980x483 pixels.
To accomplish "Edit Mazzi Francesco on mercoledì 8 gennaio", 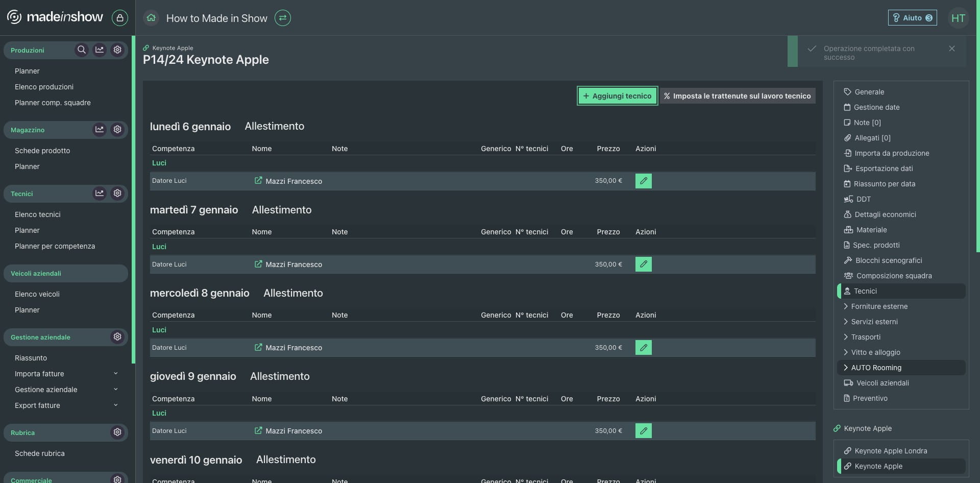I will pyautogui.click(x=644, y=347).
